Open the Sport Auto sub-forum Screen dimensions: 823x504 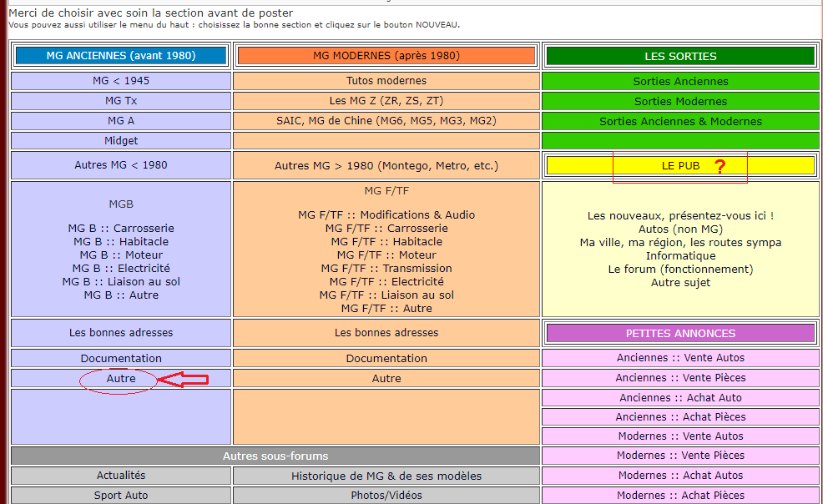[x=121, y=495]
